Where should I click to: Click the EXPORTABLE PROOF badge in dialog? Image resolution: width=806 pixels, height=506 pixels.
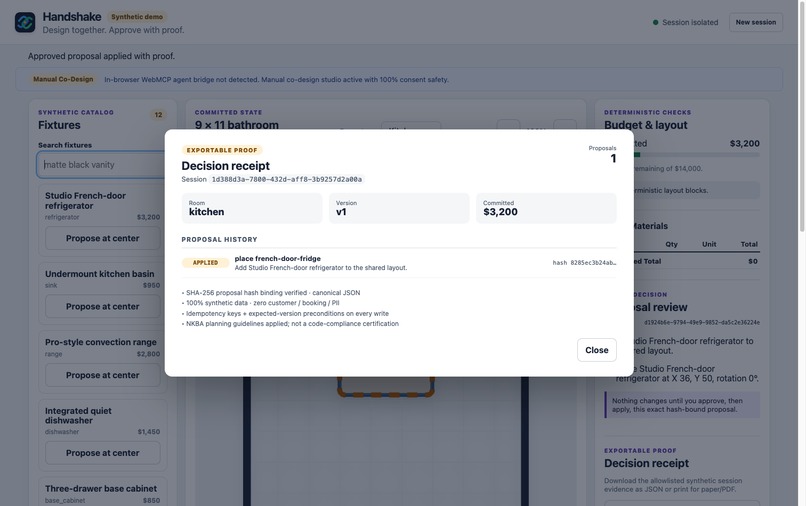(222, 150)
